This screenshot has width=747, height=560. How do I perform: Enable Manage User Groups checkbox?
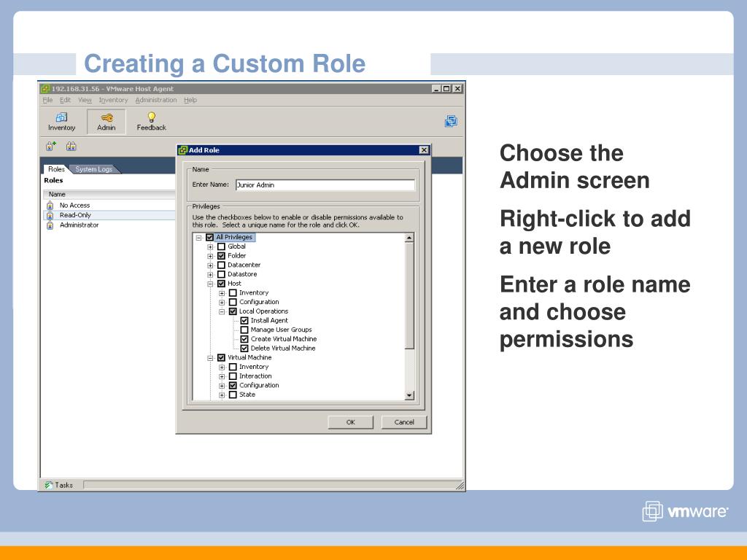(244, 330)
